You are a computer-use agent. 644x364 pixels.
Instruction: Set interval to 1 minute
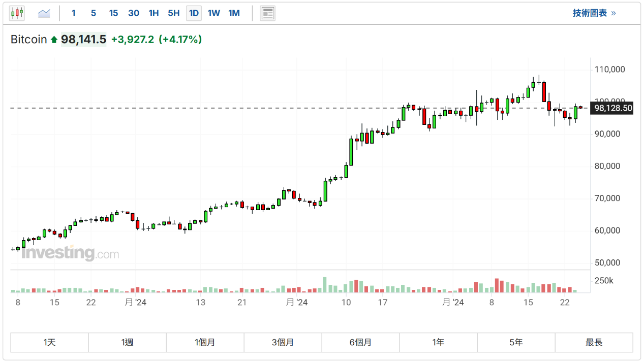coord(74,13)
